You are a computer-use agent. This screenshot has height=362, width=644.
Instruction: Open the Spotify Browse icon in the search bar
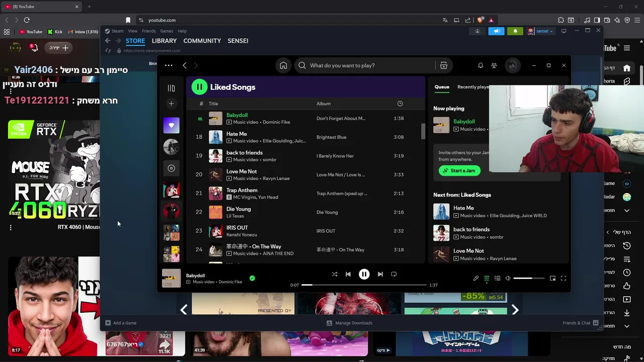444,65
